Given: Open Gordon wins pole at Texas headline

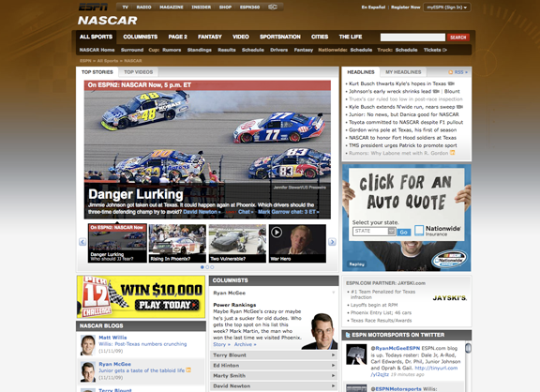Looking at the screenshot, I should click(402, 129).
